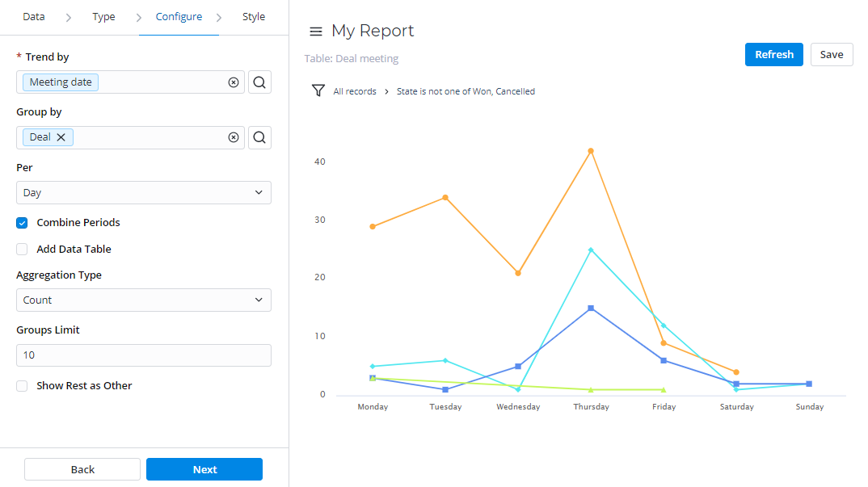Clear the Group by field with X icon

tap(234, 137)
